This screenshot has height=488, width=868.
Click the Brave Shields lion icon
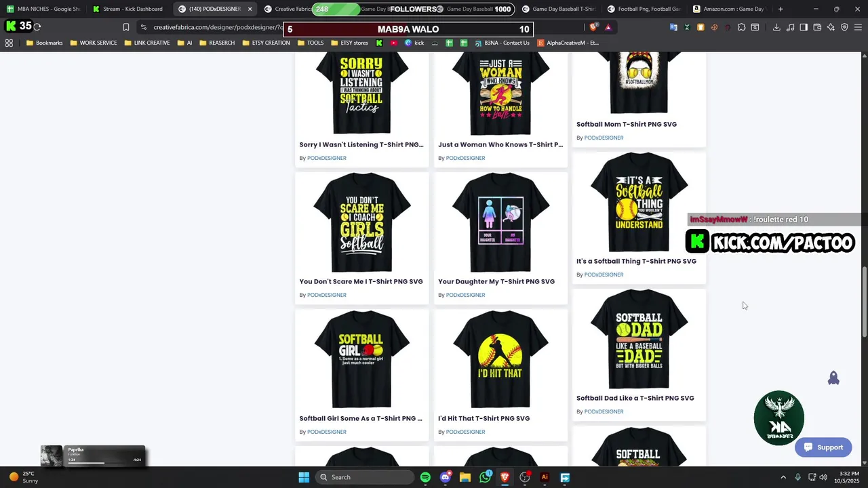click(x=594, y=27)
